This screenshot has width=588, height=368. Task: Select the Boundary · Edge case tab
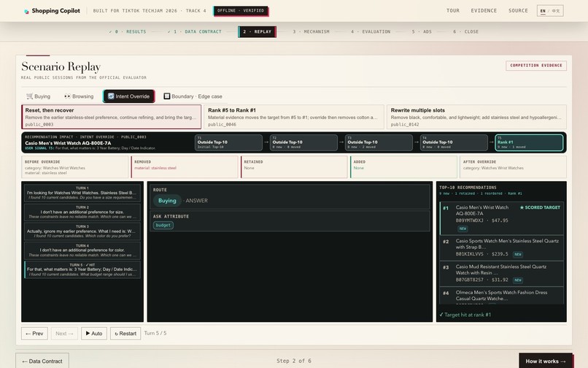click(193, 96)
